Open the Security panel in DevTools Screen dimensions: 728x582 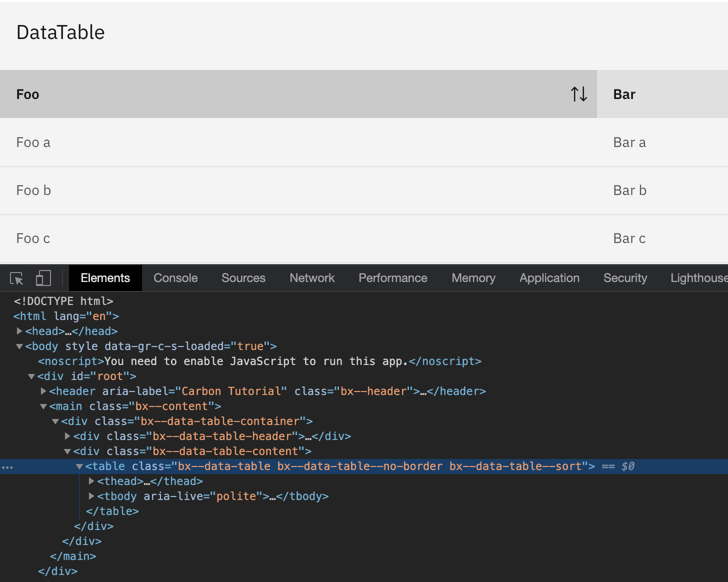pyautogui.click(x=625, y=278)
